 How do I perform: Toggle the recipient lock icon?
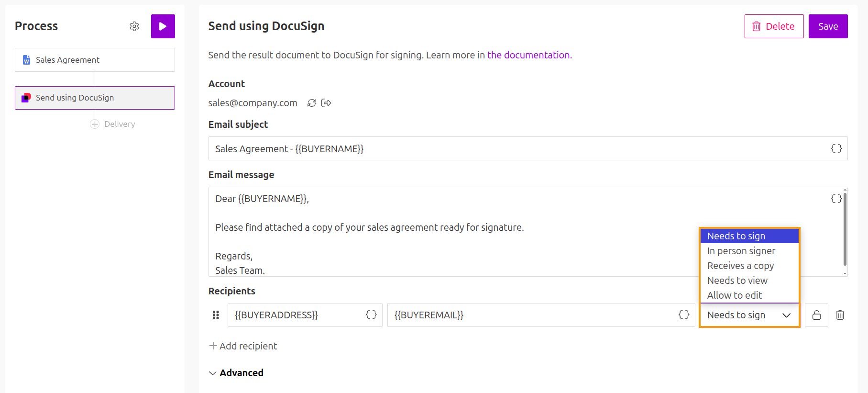pyautogui.click(x=817, y=315)
